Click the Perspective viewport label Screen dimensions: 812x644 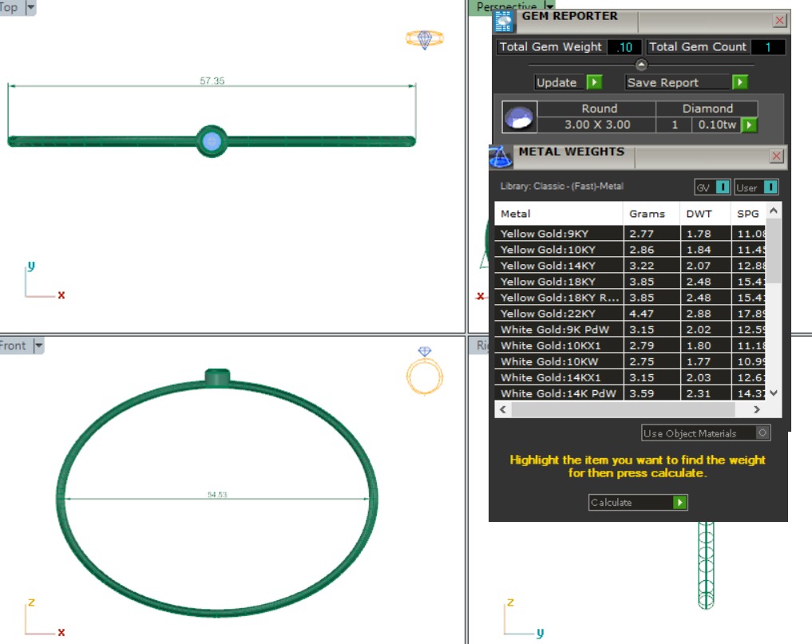click(x=506, y=6)
